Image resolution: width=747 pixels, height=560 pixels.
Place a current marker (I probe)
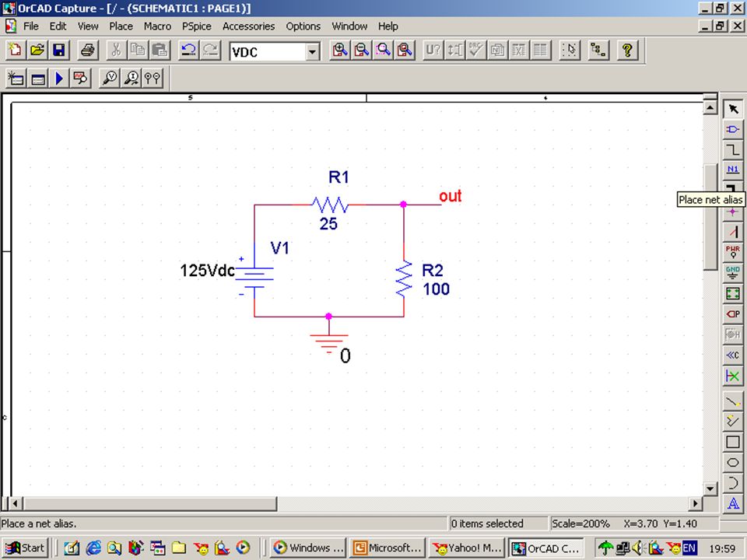click(x=132, y=78)
